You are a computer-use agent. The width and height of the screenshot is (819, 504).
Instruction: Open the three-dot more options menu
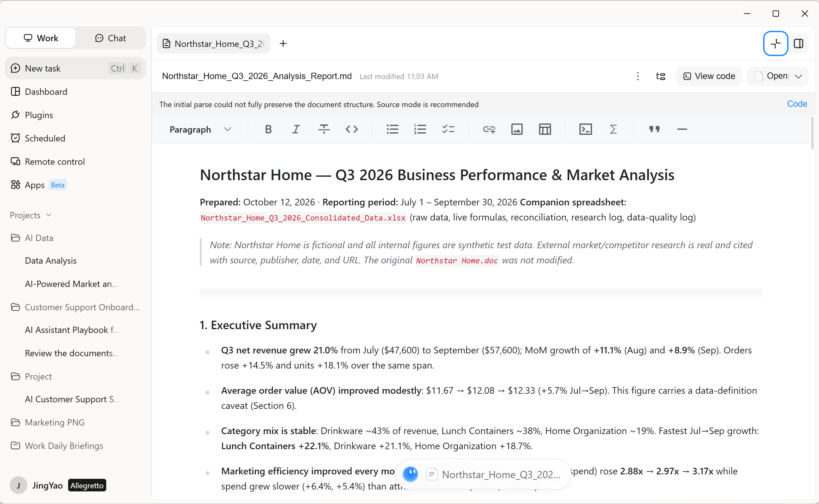(x=637, y=76)
